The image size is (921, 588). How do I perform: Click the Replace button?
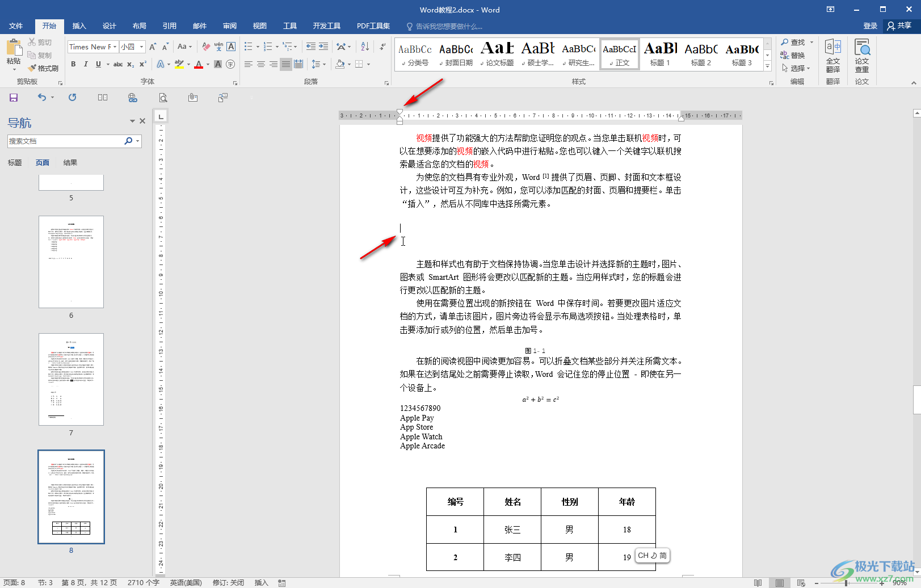(x=793, y=55)
